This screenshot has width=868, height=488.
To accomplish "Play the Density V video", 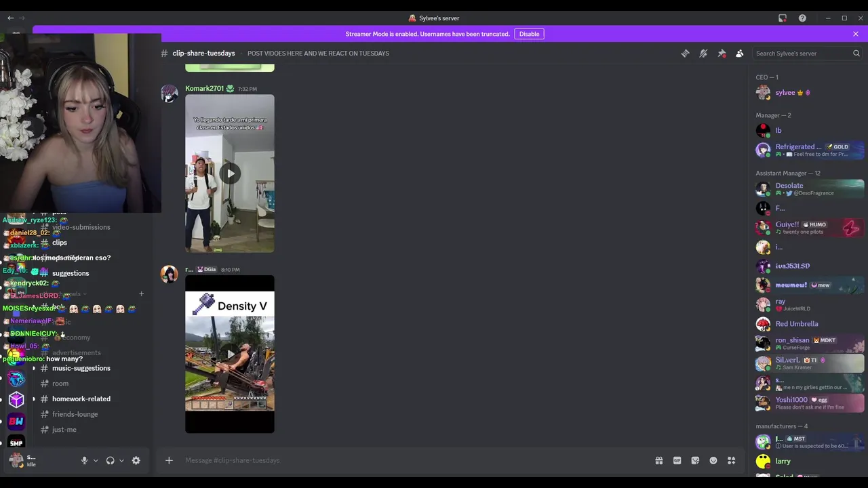I will [230, 354].
